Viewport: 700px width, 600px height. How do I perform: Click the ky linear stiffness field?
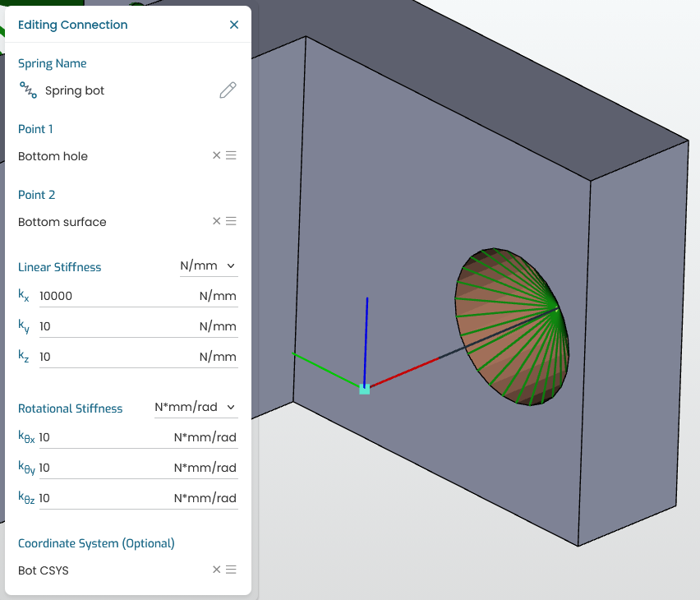pyautogui.click(x=138, y=326)
